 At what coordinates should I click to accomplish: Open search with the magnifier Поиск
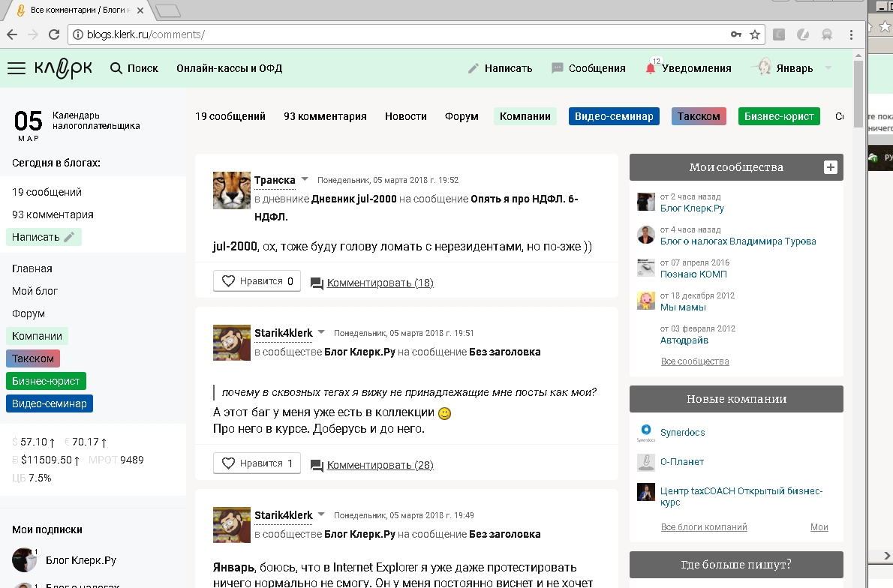point(134,68)
